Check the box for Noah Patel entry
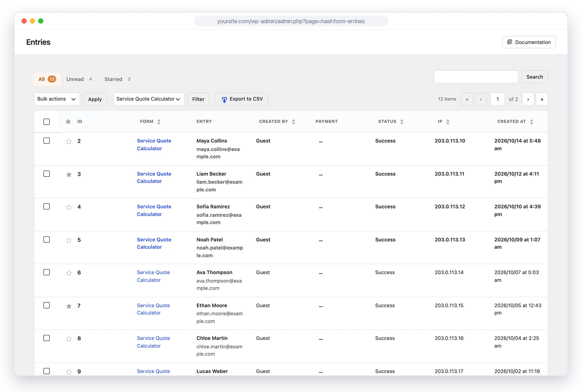Image resolution: width=582 pixels, height=392 pixels. [x=46, y=239]
